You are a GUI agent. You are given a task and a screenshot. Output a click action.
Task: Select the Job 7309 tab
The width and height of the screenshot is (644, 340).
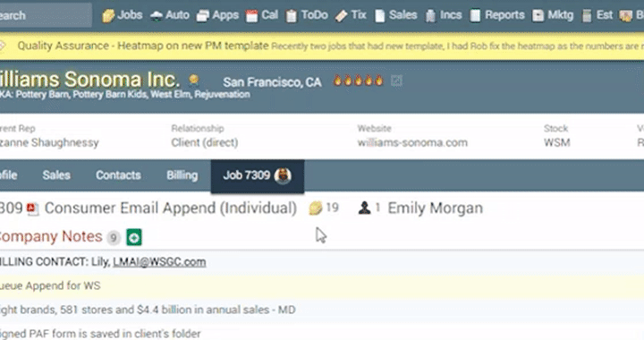258,176
